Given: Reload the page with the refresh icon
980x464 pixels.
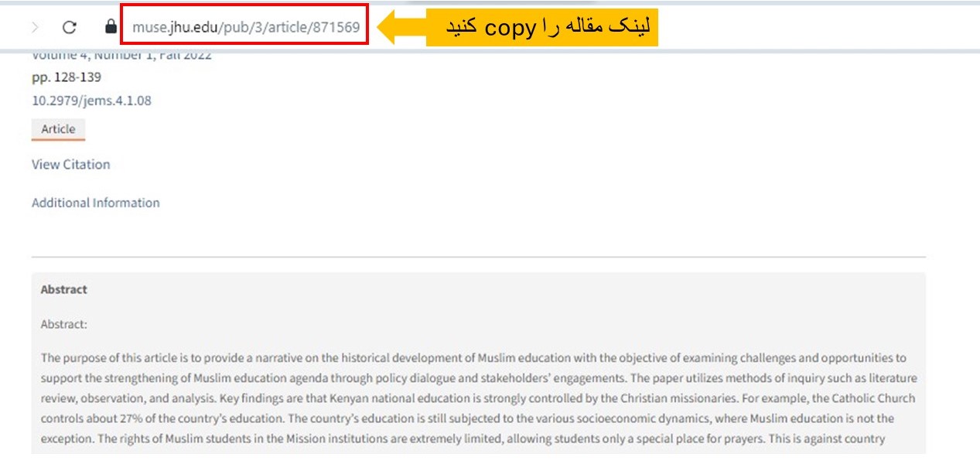Looking at the screenshot, I should pyautogui.click(x=70, y=26).
